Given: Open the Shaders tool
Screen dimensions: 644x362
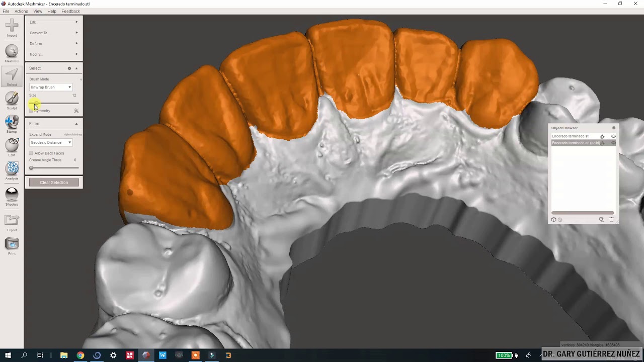Looking at the screenshot, I should pos(12,197).
